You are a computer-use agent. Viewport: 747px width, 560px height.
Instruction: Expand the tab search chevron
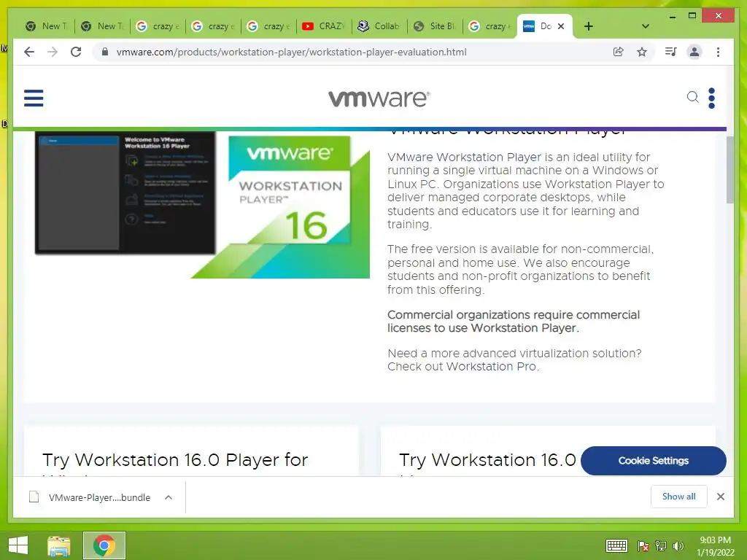(x=646, y=26)
